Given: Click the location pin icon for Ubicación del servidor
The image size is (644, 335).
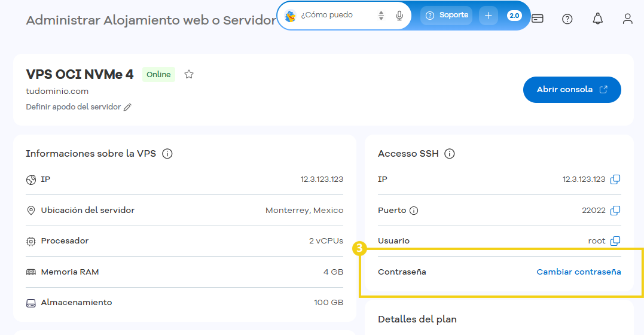Looking at the screenshot, I should pyautogui.click(x=31, y=211).
